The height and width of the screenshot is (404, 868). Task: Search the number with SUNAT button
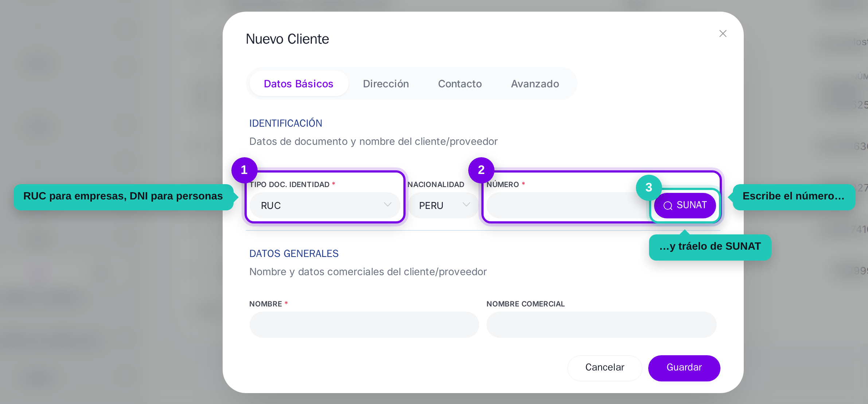(685, 205)
